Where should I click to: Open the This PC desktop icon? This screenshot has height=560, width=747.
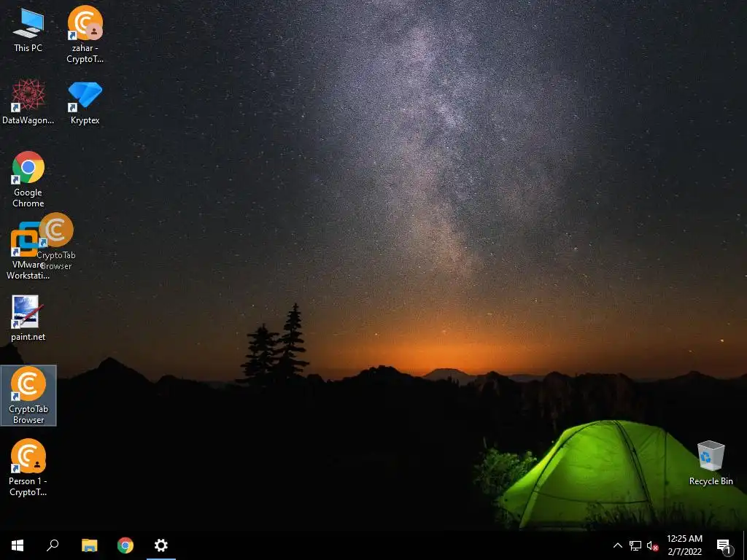click(x=28, y=31)
